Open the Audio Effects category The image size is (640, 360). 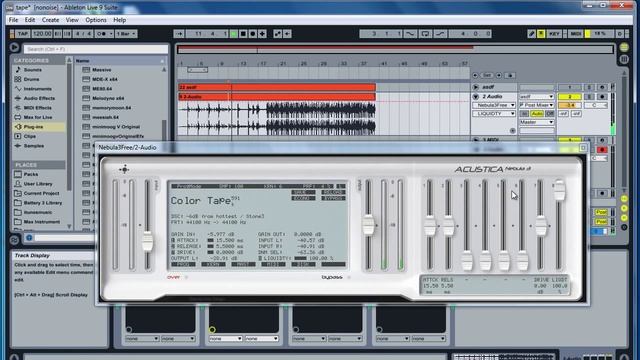39,98
